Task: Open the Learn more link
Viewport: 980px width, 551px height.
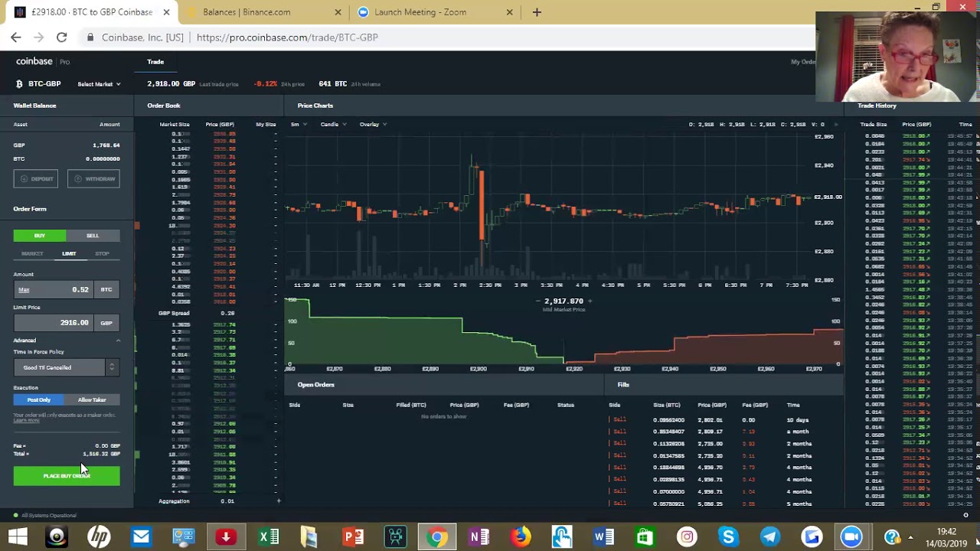Action: tap(26, 420)
